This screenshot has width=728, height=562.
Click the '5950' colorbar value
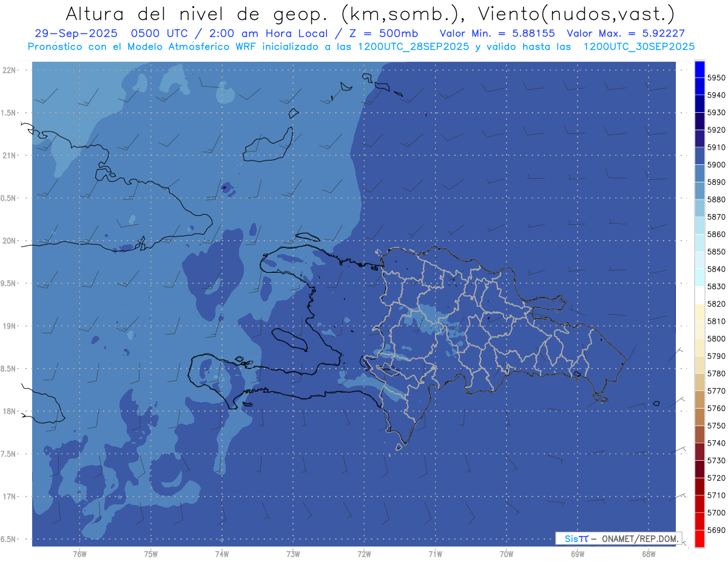point(716,78)
